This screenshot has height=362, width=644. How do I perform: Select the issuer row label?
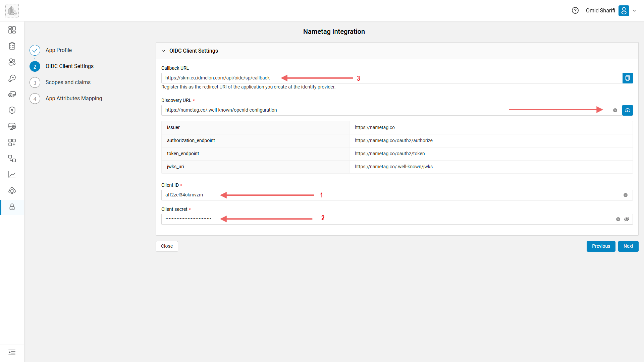pos(173,128)
